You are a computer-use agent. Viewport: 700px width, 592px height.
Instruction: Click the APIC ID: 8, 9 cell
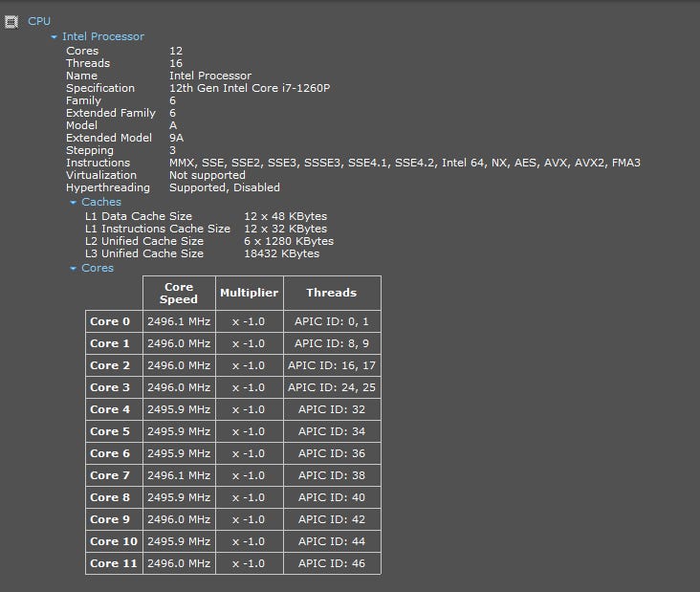click(332, 343)
